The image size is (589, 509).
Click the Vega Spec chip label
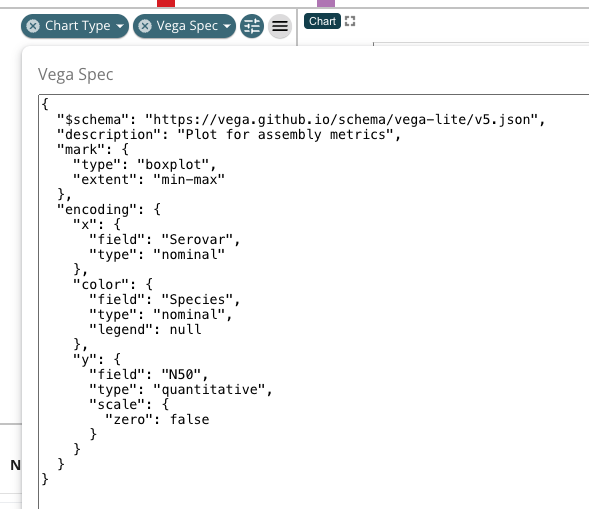click(187, 26)
